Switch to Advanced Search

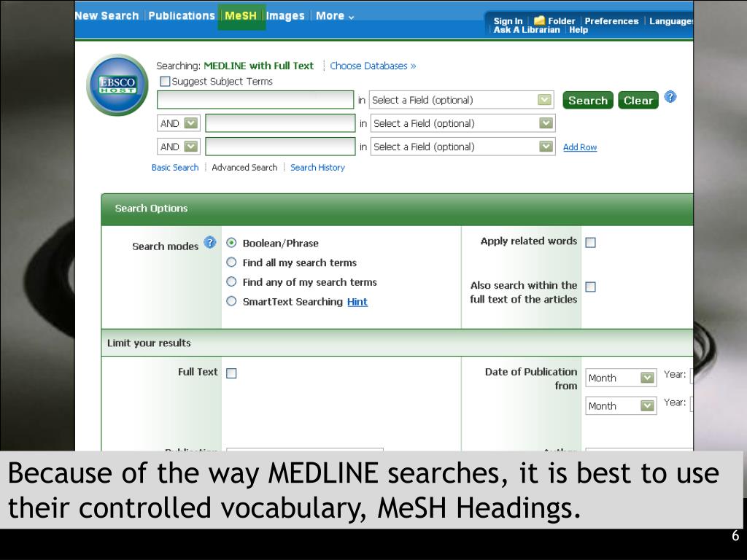(244, 168)
